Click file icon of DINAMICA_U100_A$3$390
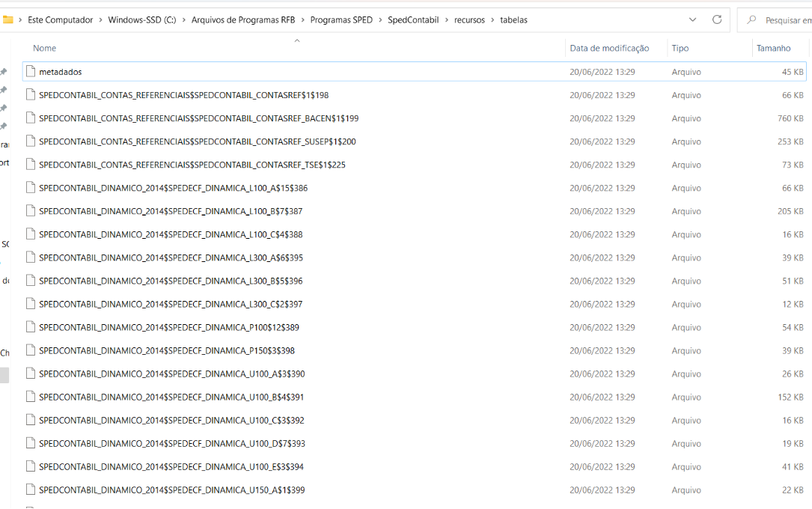 31,374
